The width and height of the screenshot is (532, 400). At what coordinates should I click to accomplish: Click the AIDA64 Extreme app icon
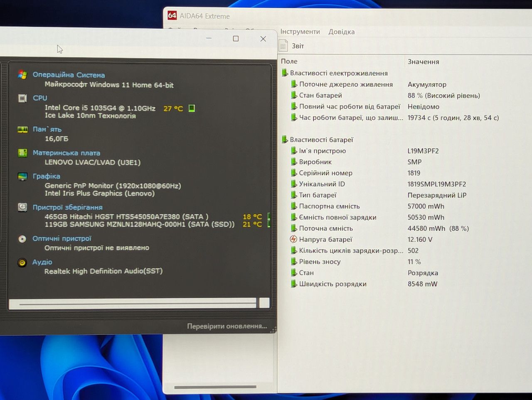coord(172,16)
